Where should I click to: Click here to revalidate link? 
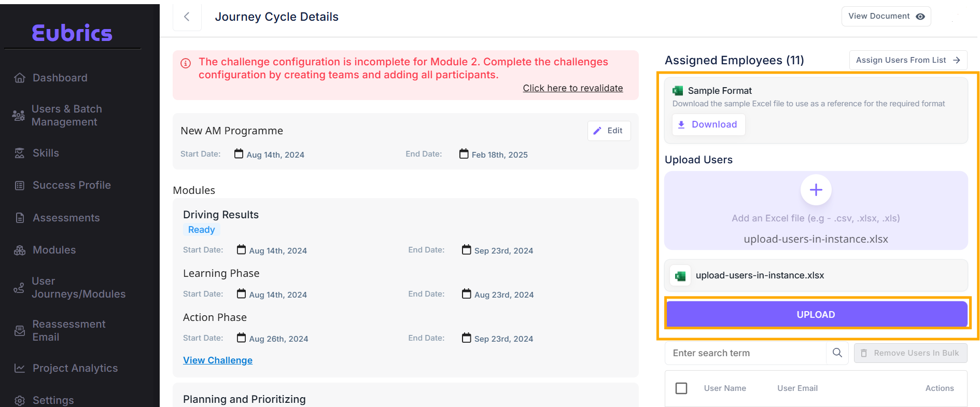click(572, 88)
